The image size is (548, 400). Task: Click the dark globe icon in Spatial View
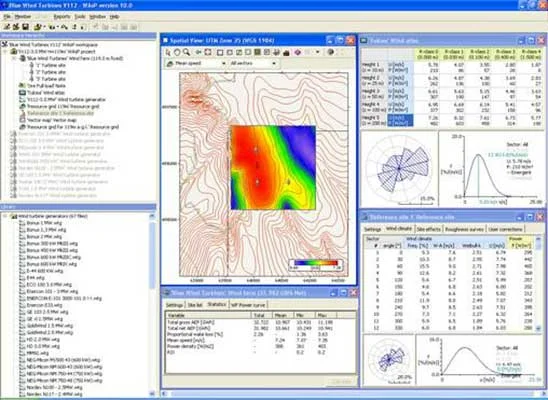coord(330,52)
